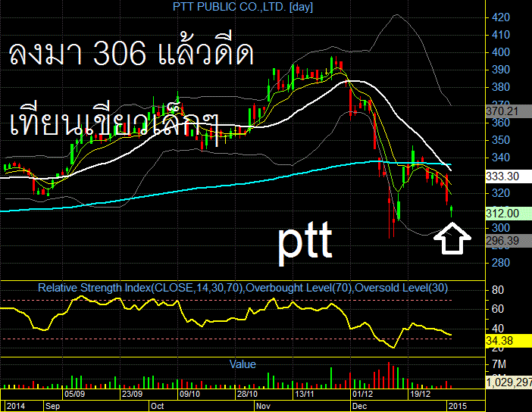The width and height of the screenshot is (532, 412).
Task: Click the 420 price axis label
Action: point(501,17)
